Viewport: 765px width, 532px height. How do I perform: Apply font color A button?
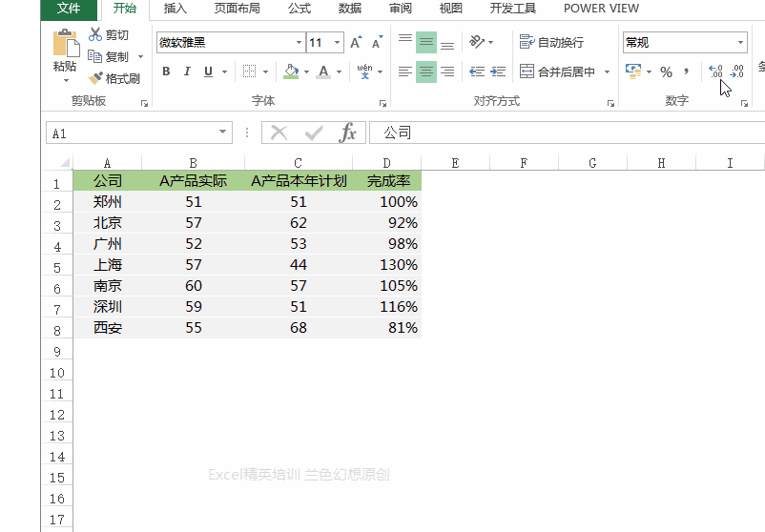point(323,72)
